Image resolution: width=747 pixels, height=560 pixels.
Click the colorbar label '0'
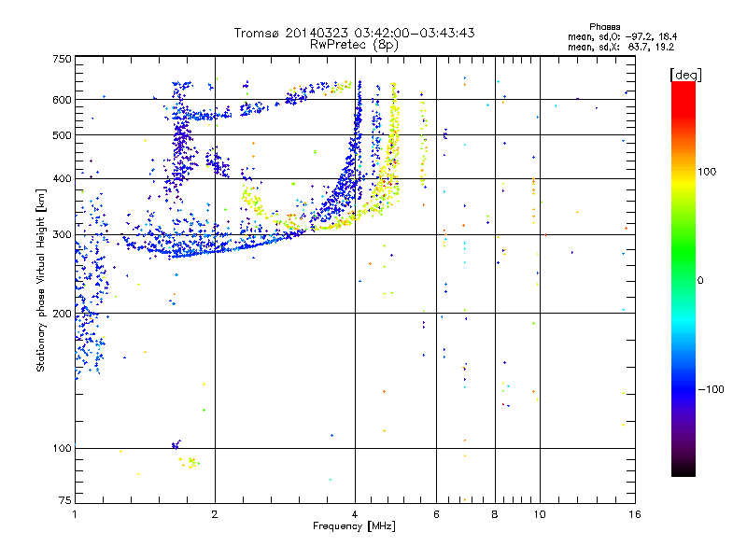pos(700,280)
